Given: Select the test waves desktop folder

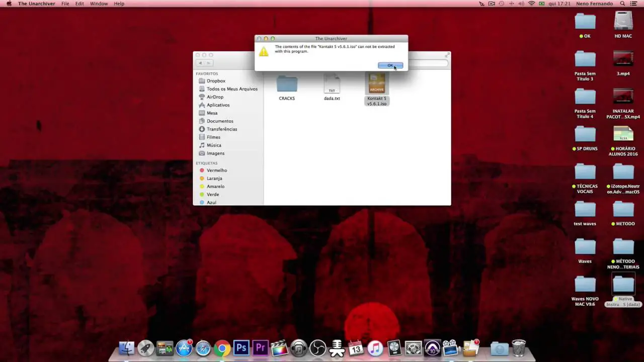Looking at the screenshot, I should pos(585,213).
